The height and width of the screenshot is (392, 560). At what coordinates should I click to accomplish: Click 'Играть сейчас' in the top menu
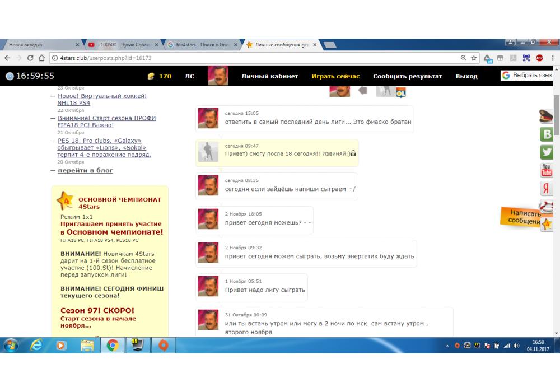point(335,76)
